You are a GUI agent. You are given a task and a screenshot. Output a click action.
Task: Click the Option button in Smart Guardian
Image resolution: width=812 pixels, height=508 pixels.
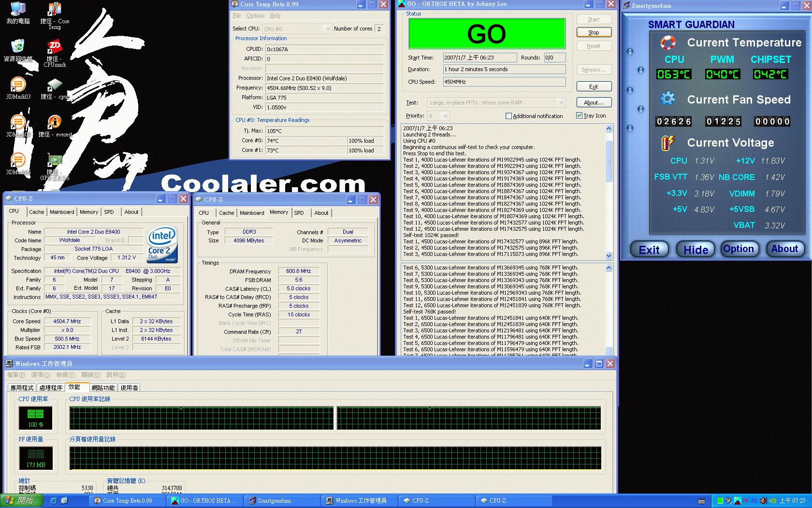739,249
